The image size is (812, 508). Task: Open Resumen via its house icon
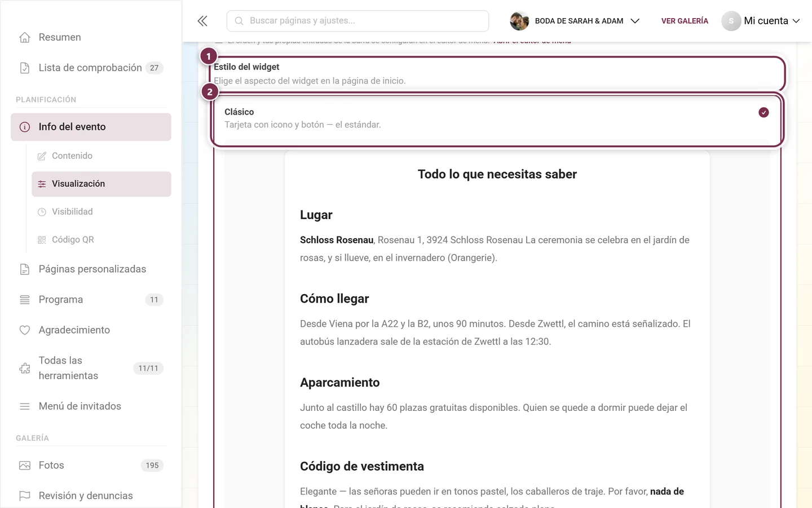point(25,37)
